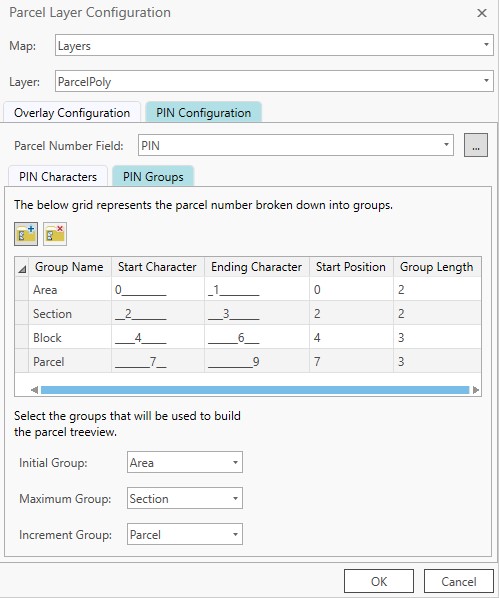
Task: Delete the selected PIN group
Action: click(55, 234)
